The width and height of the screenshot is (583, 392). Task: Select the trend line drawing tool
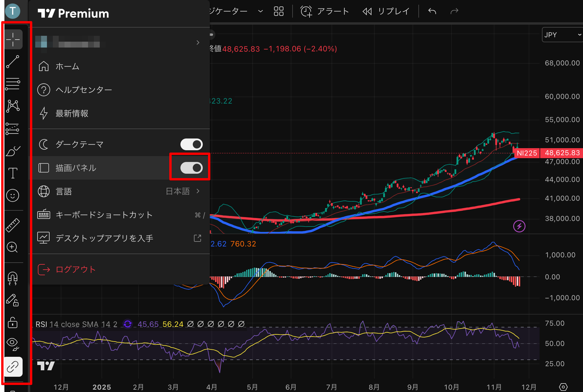coord(13,62)
